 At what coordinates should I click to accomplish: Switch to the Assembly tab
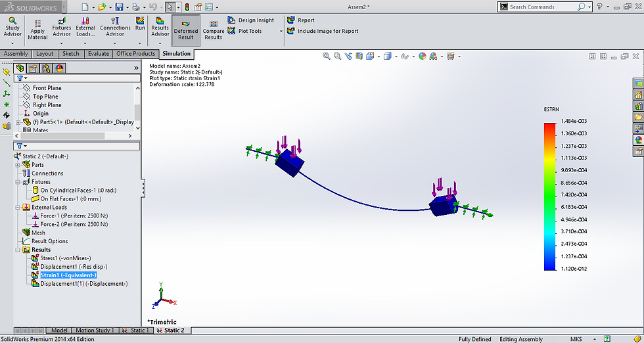coord(16,54)
